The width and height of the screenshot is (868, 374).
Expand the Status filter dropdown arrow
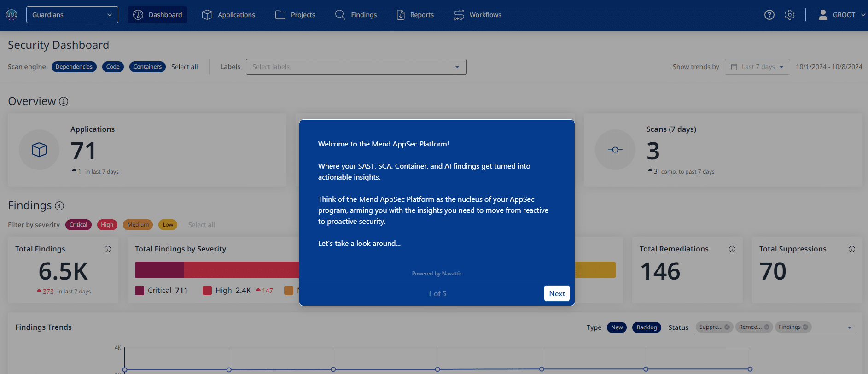click(x=850, y=327)
